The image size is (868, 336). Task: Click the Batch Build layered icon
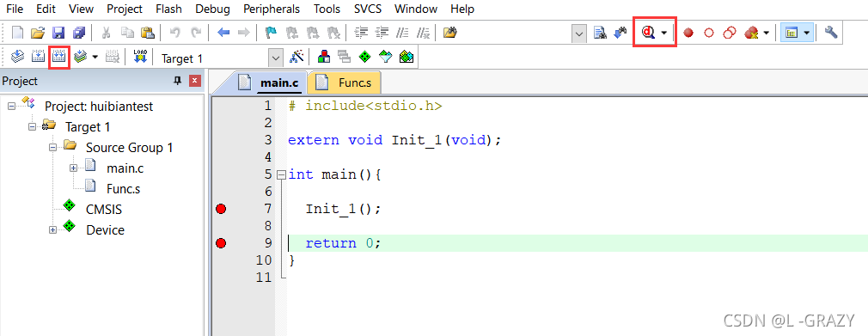tap(80, 57)
